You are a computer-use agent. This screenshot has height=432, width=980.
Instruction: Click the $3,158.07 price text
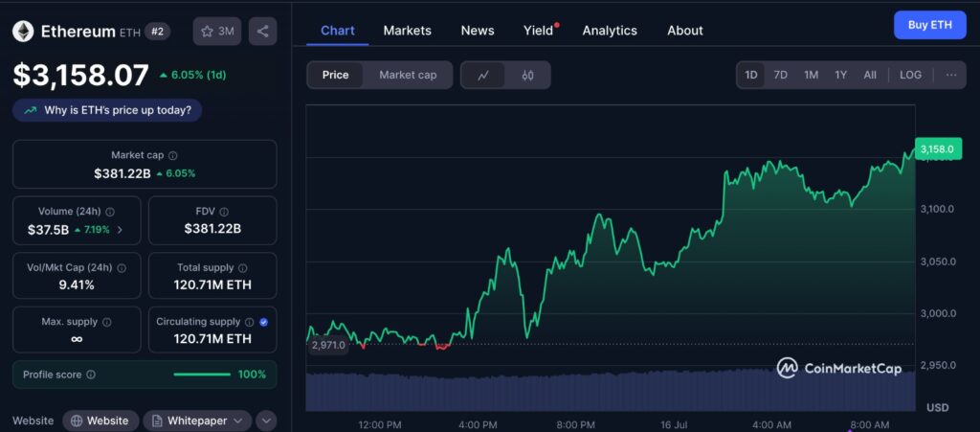click(x=81, y=75)
